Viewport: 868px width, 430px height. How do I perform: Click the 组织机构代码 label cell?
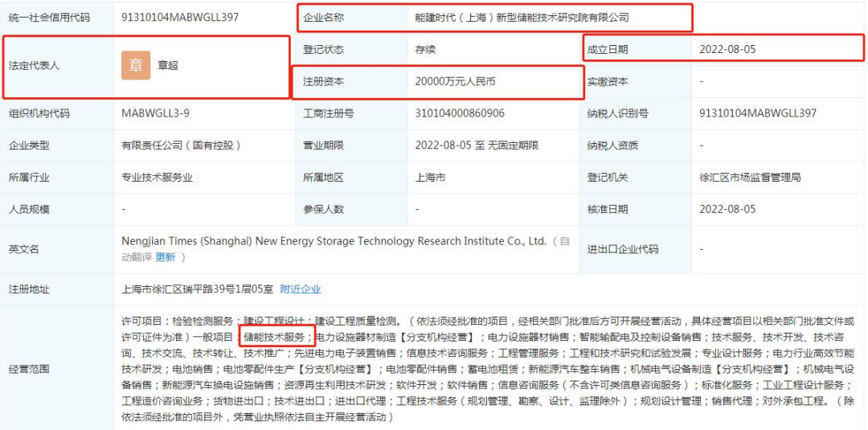tap(57, 113)
